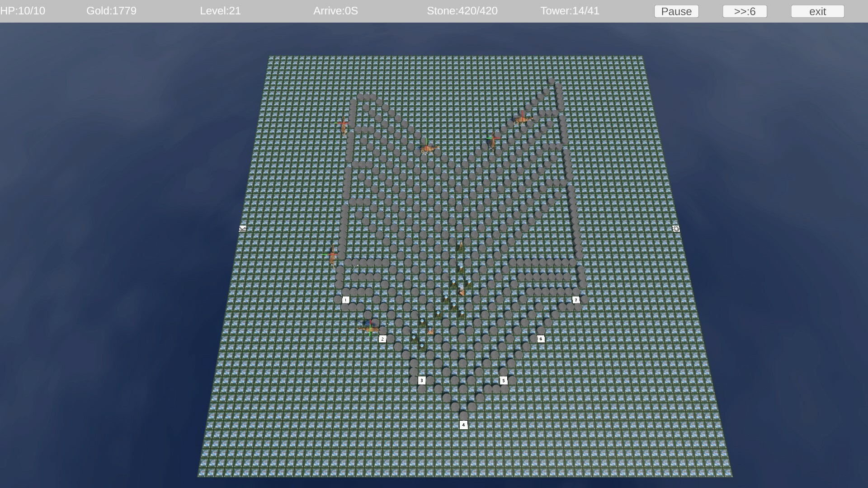Click waypoint marker 2 below the left tower

[x=382, y=339]
